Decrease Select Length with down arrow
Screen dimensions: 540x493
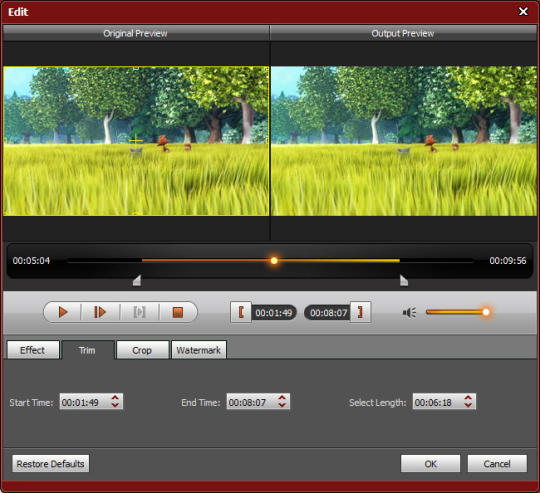468,406
